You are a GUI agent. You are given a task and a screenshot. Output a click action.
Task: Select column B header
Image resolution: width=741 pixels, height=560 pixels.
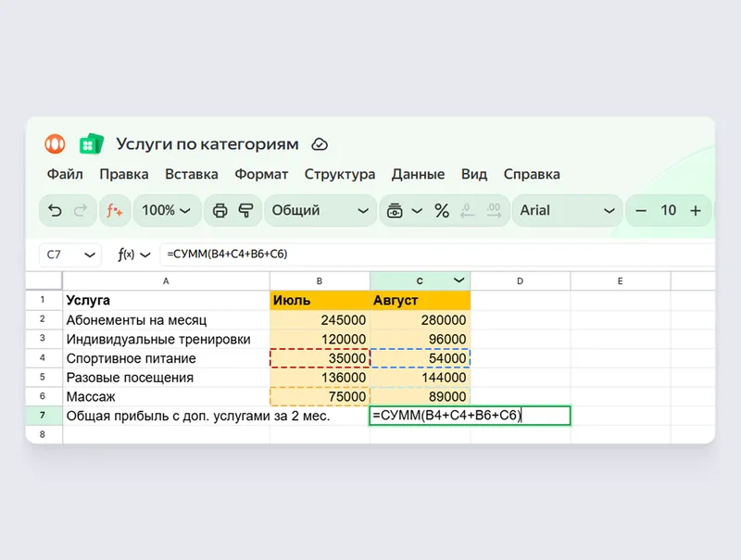point(320,281)
